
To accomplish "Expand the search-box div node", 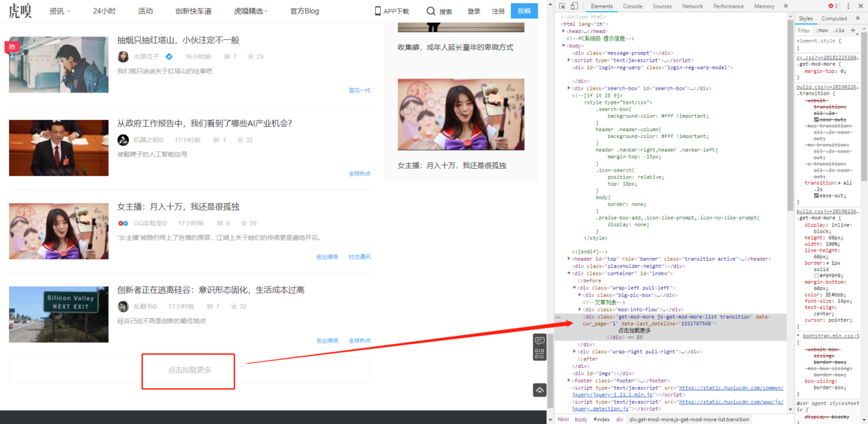I will click(569, 88).
